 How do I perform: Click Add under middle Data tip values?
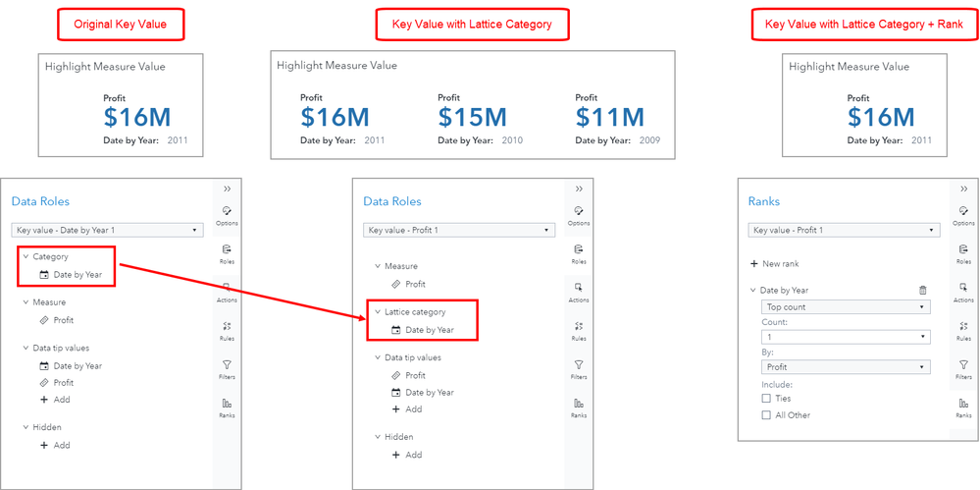tap(407, 409)
